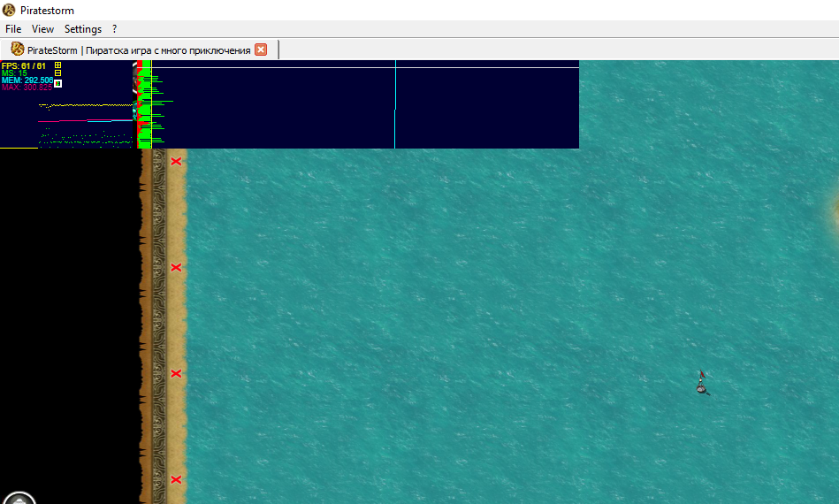
Task: Click the Piratestorm app icon in title bar
Action: (9, 10)
